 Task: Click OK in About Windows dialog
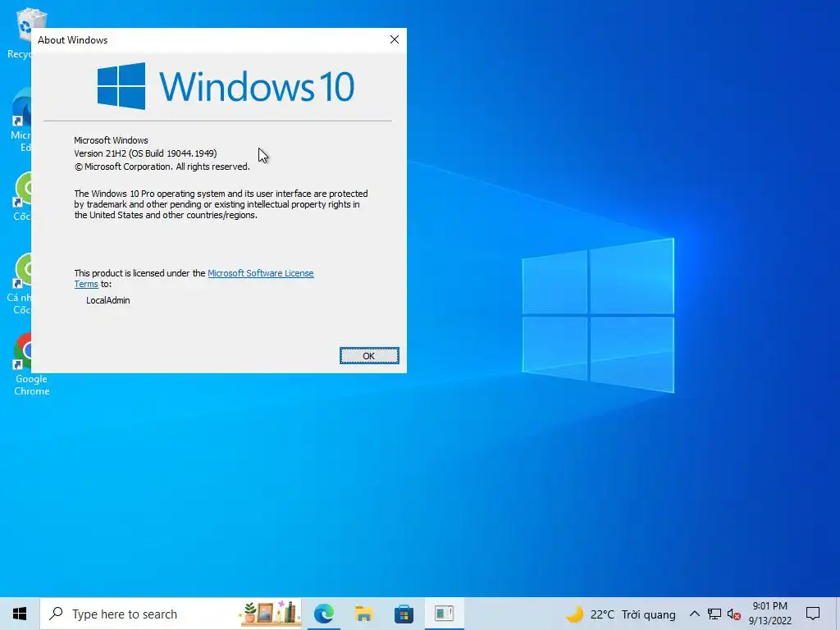[369, 356]
